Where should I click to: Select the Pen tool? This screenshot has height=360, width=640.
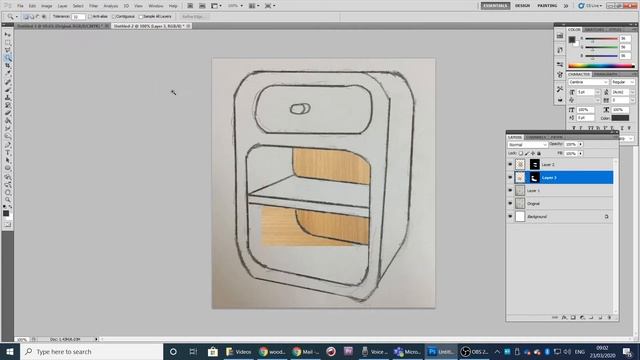click(x=7, y=144)
